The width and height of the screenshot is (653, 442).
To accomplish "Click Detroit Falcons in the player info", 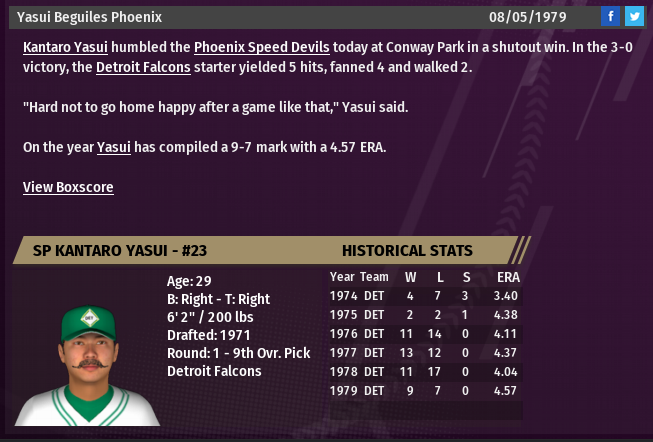I will pyautogui.click(x=214, y=371).
